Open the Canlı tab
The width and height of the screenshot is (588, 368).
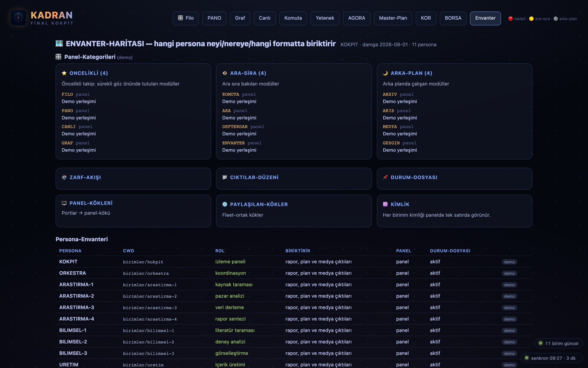click(265, 18)
